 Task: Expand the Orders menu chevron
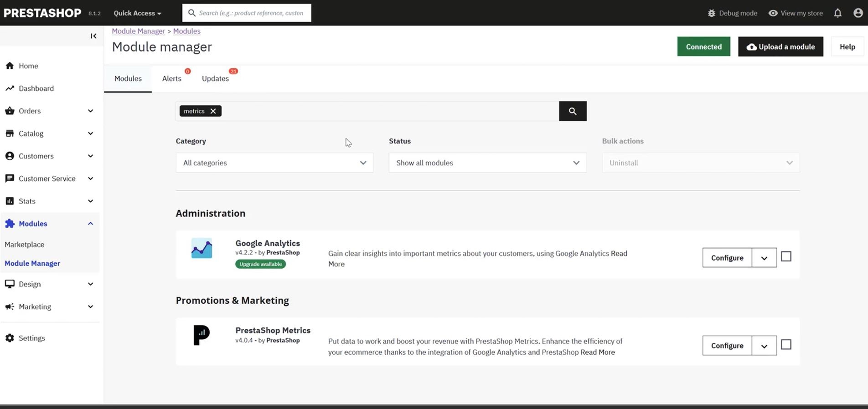[90, 111]
